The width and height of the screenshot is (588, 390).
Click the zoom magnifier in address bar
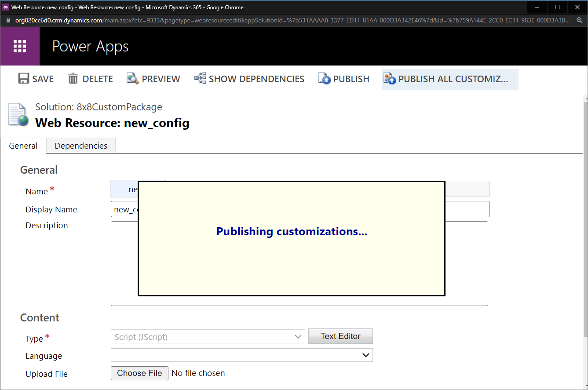(x=579, y=20)
